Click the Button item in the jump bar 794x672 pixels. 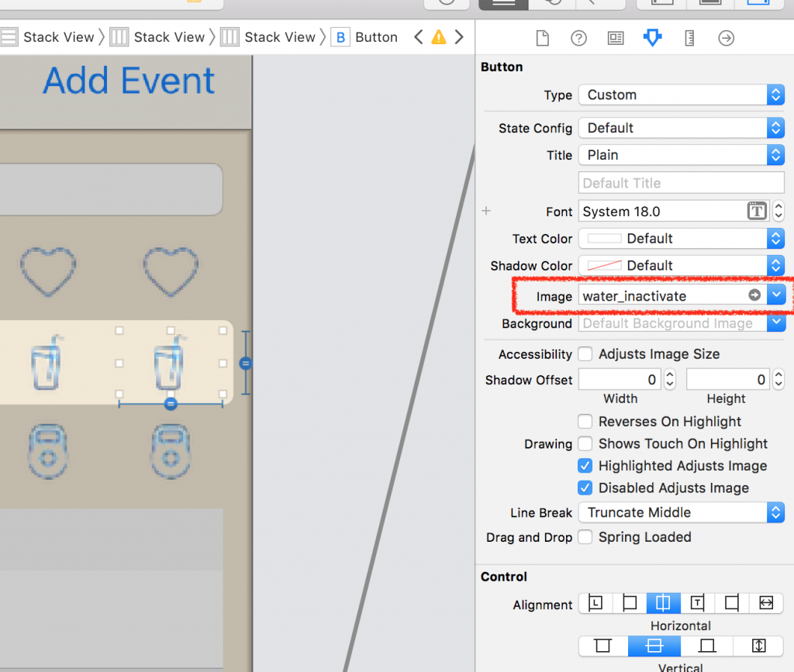(x=364, y=37)
